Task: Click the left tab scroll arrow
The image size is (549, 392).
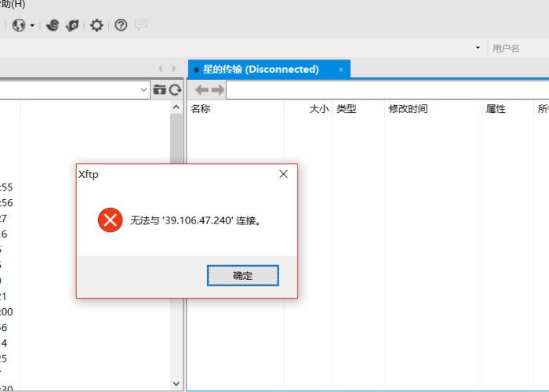Action: (160, 69)
